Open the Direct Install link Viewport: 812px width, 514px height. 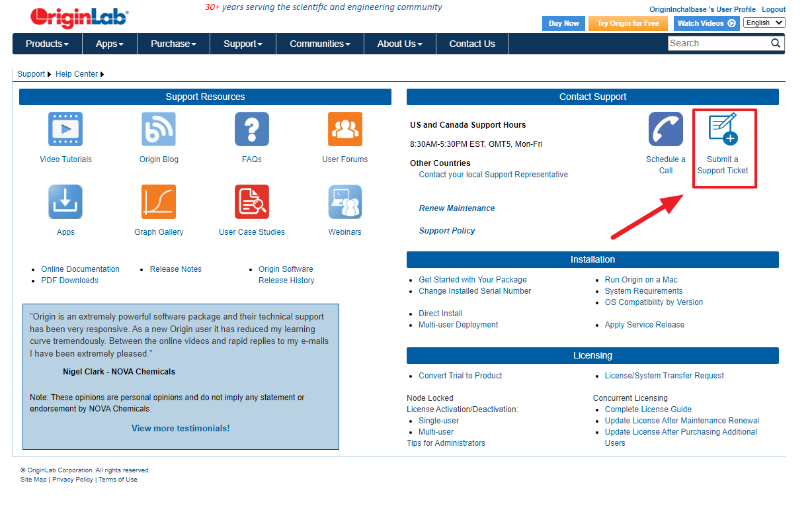[x=440, y=314]
